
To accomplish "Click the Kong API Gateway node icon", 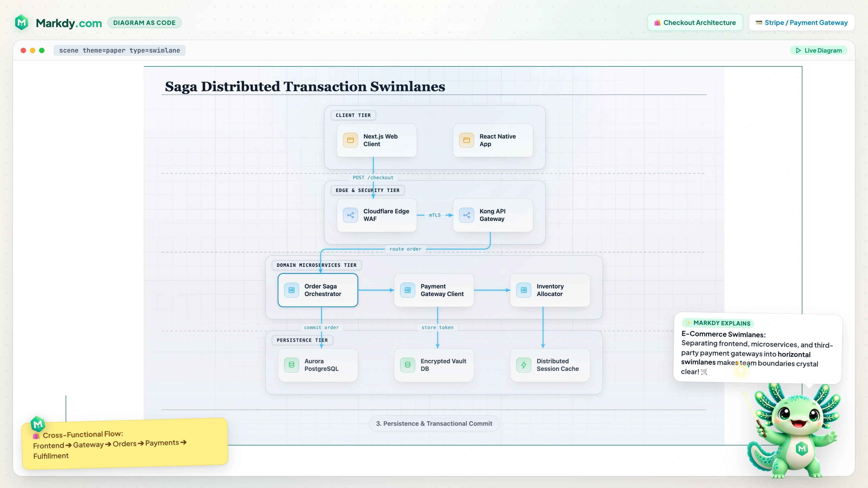I will tap(467, 215).
